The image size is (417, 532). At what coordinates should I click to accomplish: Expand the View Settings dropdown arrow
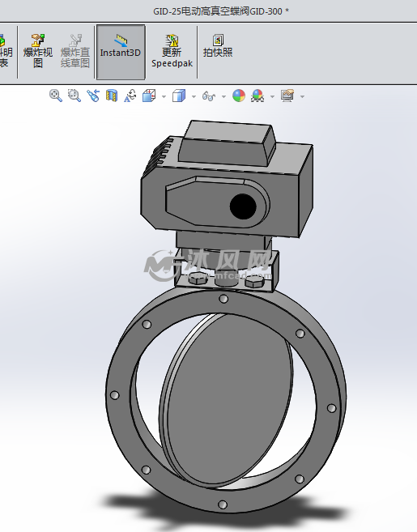tap(302, 96)
